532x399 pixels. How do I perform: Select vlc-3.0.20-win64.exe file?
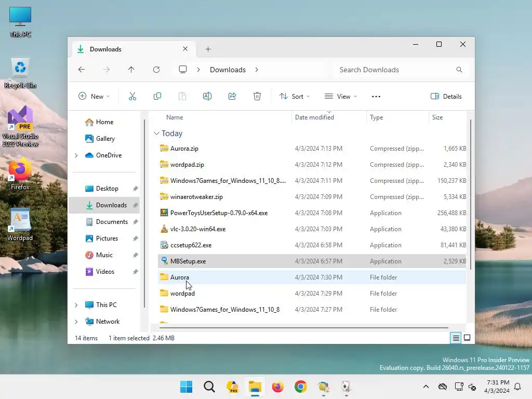click(312, 229)
